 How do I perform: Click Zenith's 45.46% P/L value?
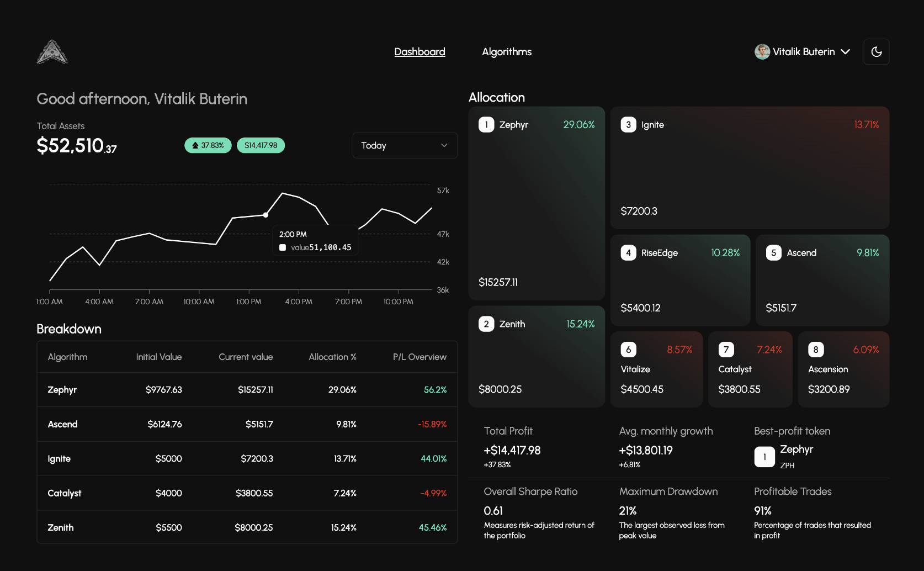coord(433,527)
